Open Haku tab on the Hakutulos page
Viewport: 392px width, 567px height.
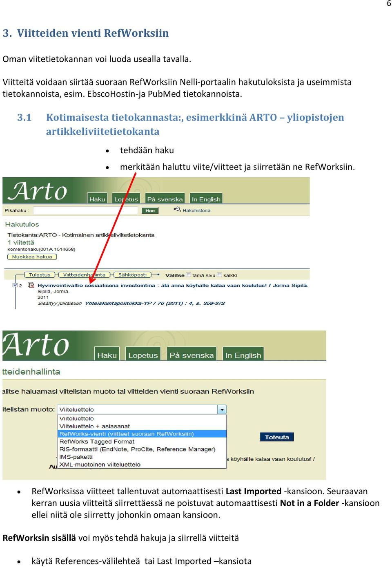click(97, 199)
